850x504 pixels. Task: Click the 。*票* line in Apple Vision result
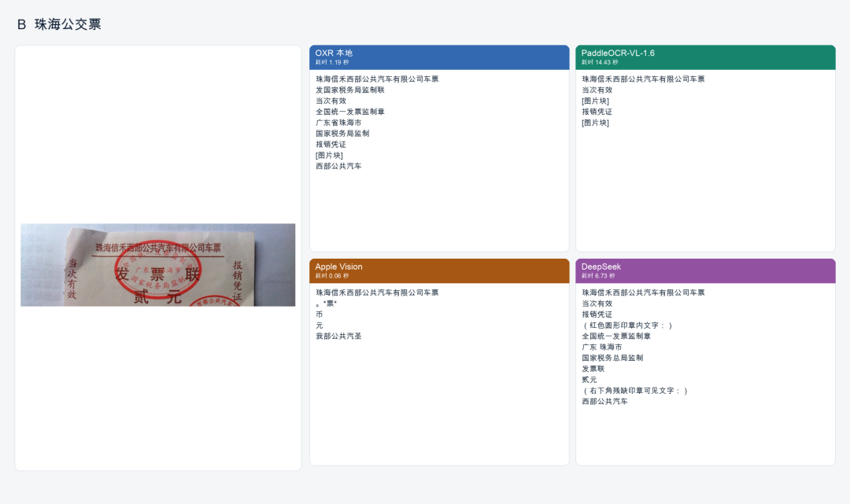(x=327, y=304)
